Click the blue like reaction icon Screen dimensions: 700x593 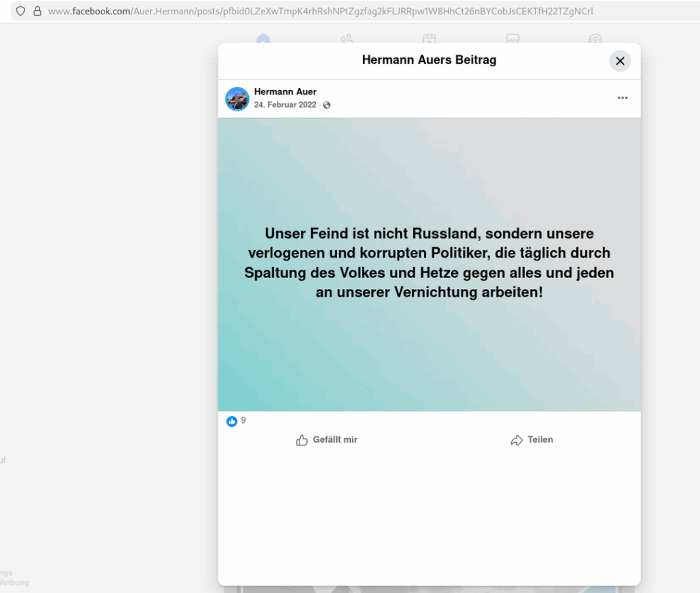click(232, 422)
